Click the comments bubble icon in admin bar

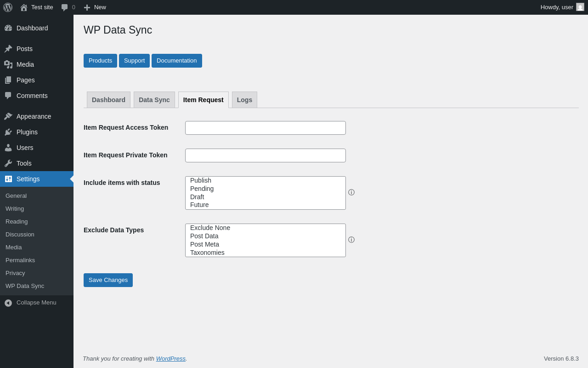pos(65,7)
